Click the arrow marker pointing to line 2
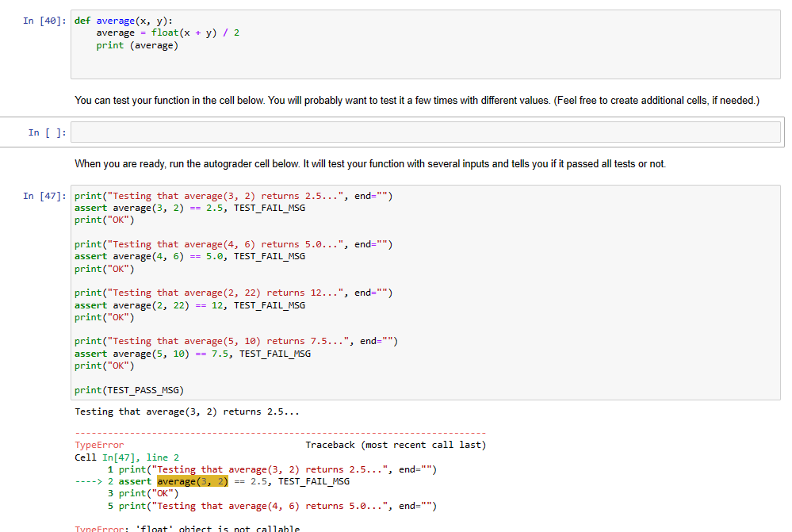This screenshot has height=532, width=792. [89, 480]
